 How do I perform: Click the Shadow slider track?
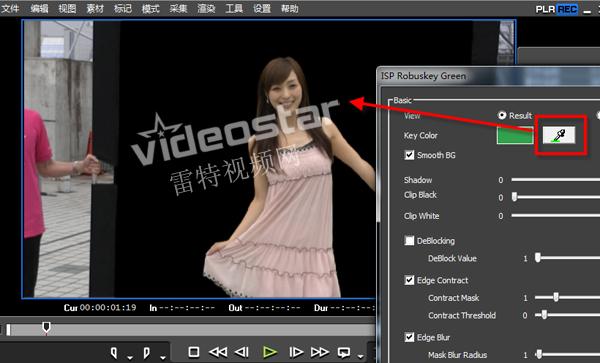point(556,179)
